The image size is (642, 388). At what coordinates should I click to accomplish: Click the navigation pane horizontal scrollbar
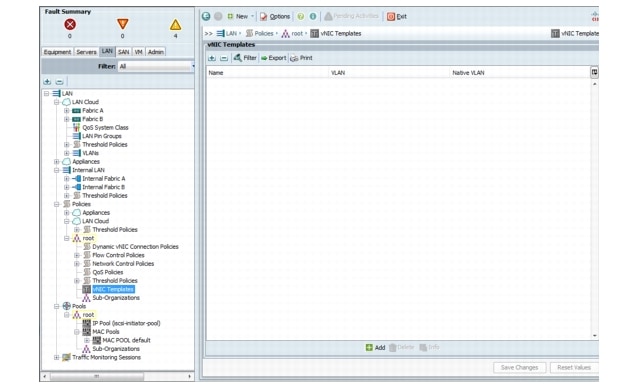coord(117,376)
